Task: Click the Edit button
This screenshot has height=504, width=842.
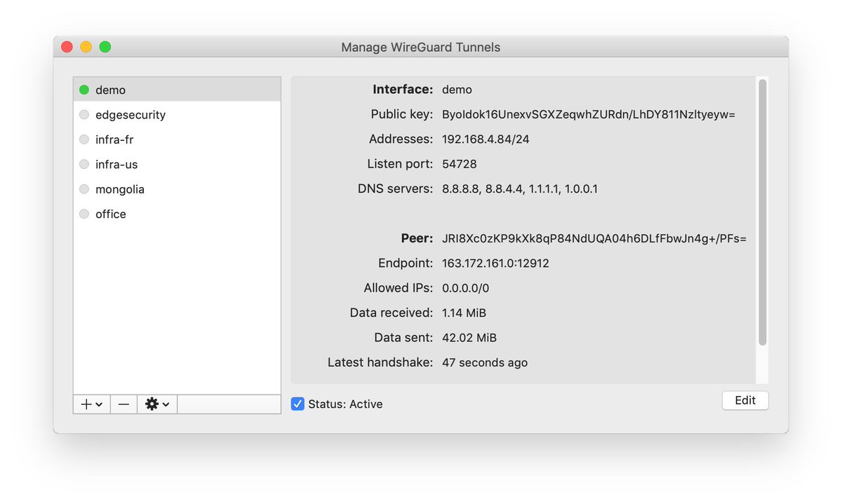Action: coord(745,401)
